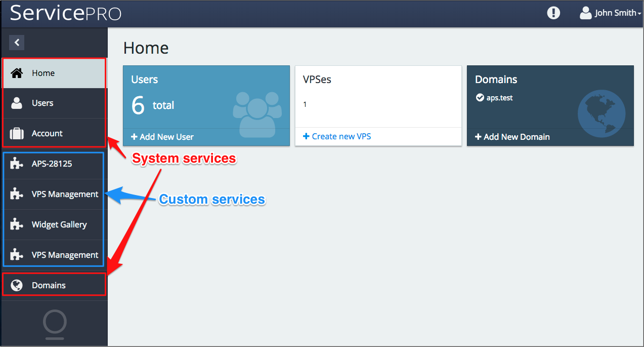Click the exclamation alert icon in the header

(553, 13)
